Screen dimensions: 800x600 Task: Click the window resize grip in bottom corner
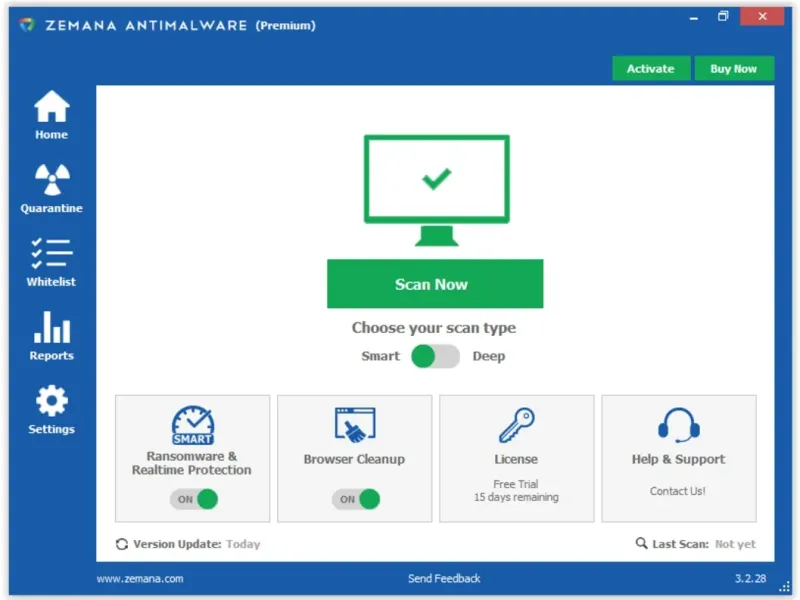(x=785, y=587)
